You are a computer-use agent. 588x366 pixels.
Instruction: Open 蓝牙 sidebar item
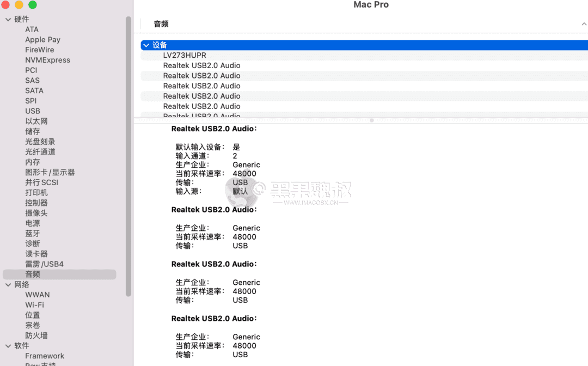click(x=33, y=234)
